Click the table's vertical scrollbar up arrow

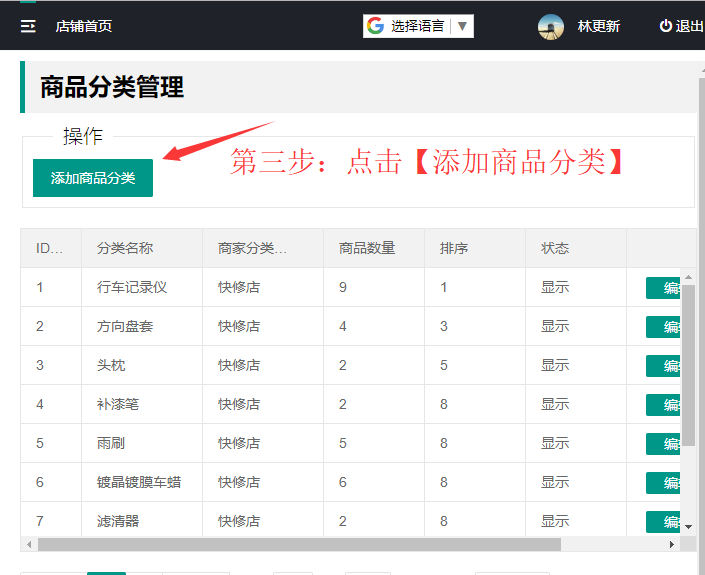click(x=688, y=277)
